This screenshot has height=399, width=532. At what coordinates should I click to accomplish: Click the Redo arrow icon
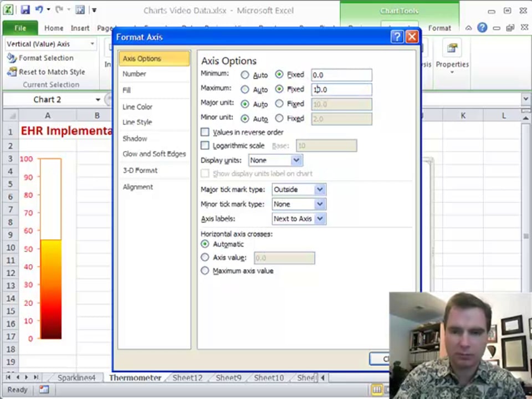tap(59, 9)
